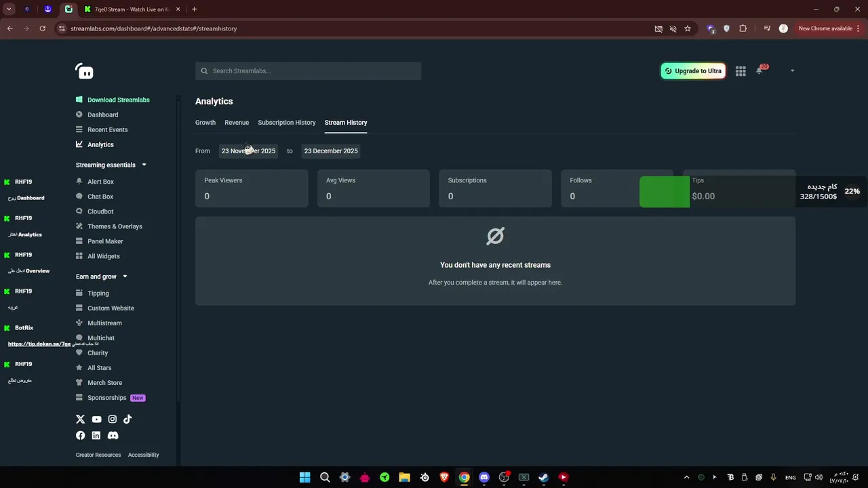Open the Facebook social icon
This screenshot has width=868, height=488.
pyautogui.click(x=80, y=435)
